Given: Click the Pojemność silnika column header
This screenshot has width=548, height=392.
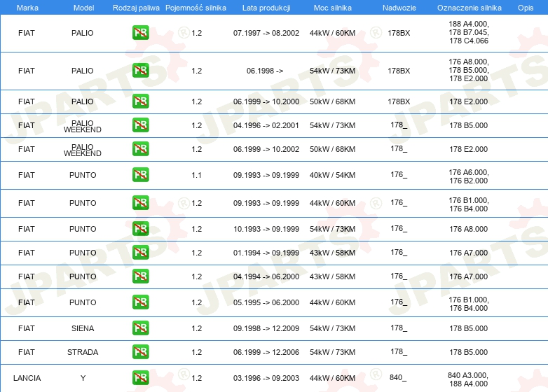Looking at the screenshot, I should (196, 8).
